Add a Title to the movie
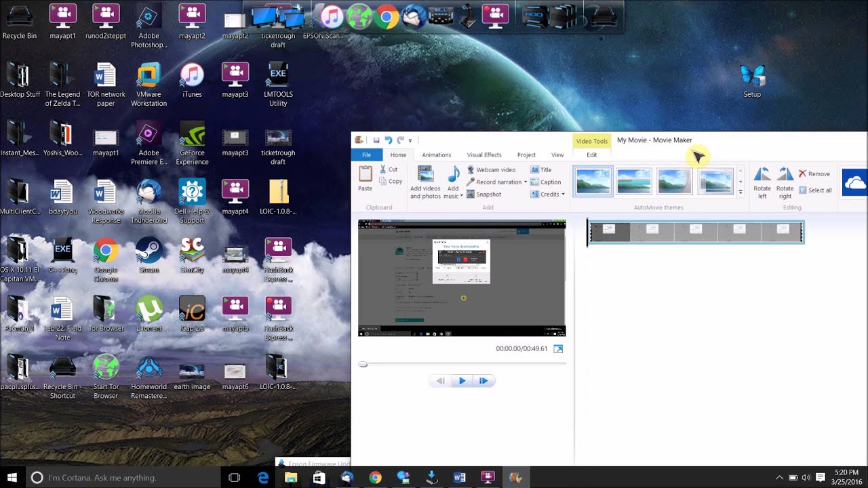 point(540,170)
